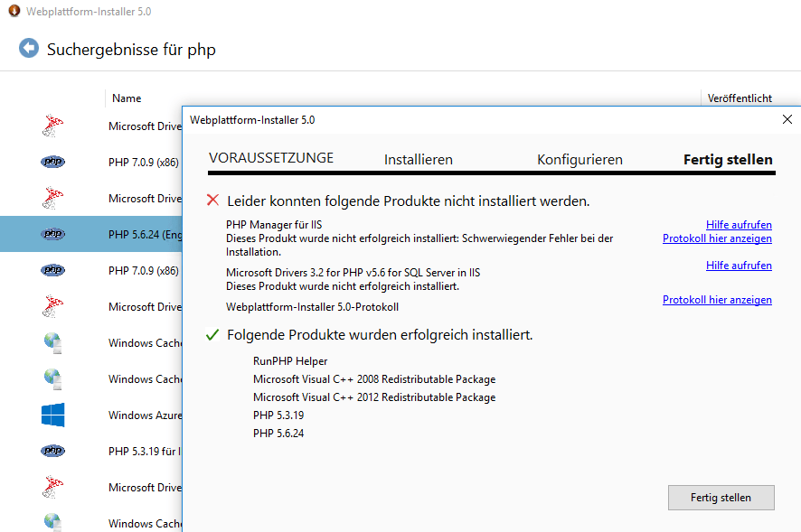Open Hilfe aufrufen for Microsoft Drivers 3.2
Viewport: 801px width, 532px height.
pyautogui.click(x=739, y=266)
